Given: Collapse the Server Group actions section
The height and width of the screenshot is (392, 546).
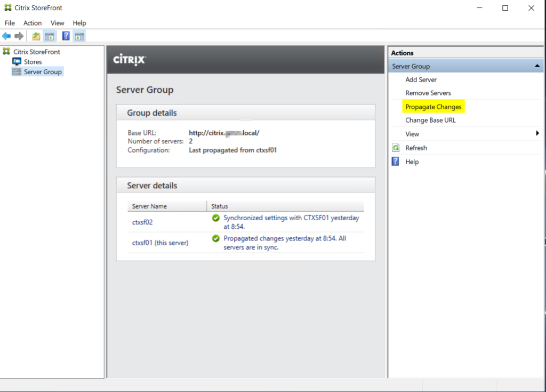Looking at the screenshot, I should pyautogui.click(x=536, y=66).
